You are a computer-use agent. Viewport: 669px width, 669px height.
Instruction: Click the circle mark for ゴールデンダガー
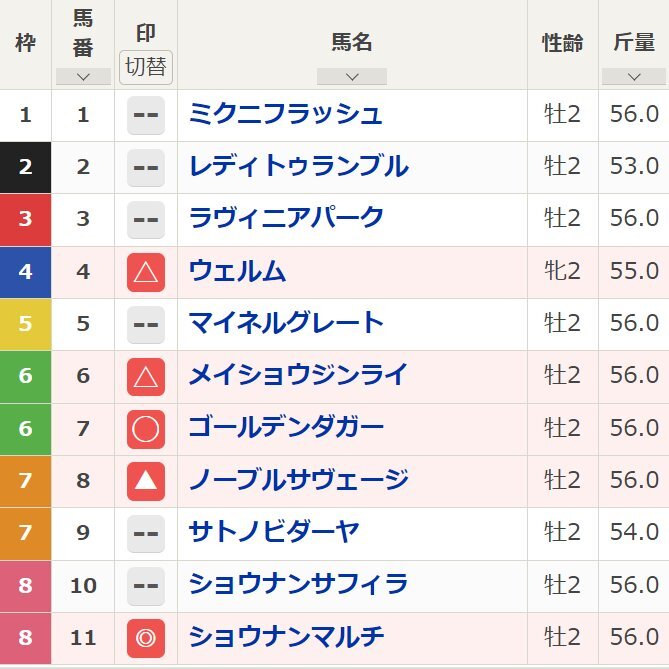click(x=146, y=429)
